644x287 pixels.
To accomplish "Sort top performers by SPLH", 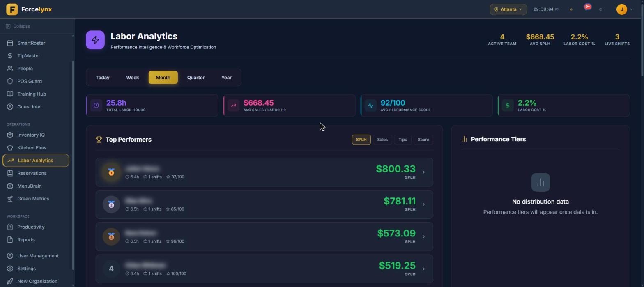I will coord(361,140).
